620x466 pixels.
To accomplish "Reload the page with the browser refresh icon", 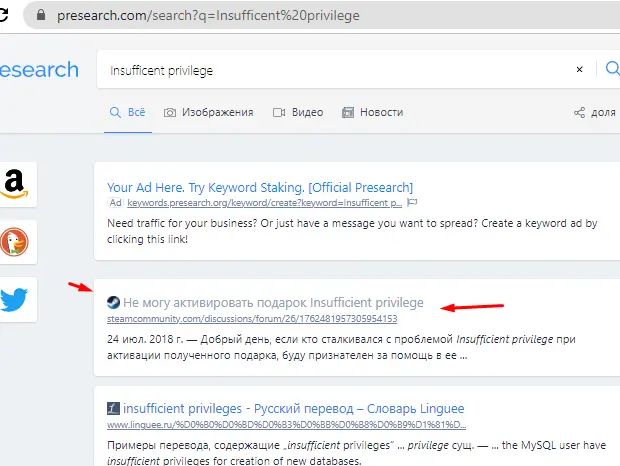I will point(3,15).
